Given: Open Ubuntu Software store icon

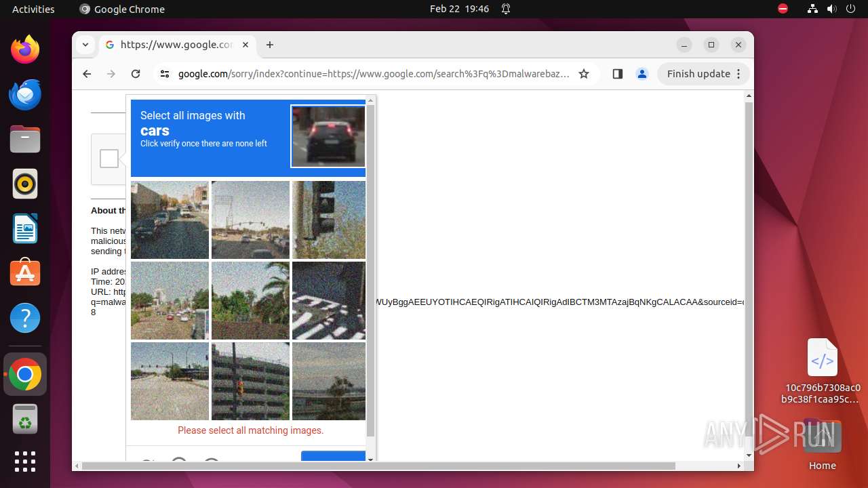Looking at the screenshot, I should [25, 273].
